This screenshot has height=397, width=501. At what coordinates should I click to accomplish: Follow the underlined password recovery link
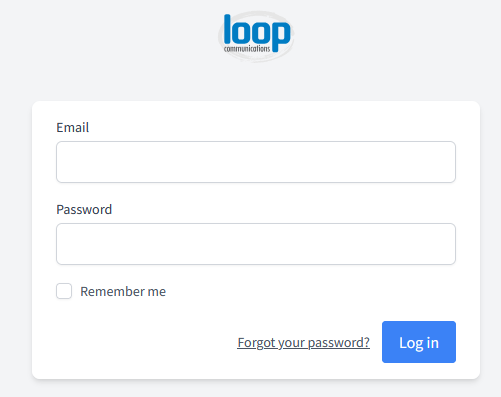coord(303,343)
